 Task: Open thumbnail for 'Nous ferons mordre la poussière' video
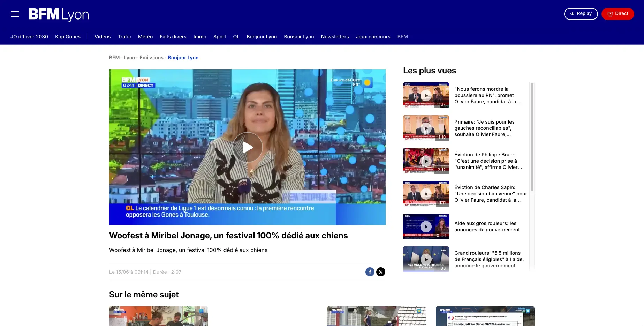click(426, 95)
